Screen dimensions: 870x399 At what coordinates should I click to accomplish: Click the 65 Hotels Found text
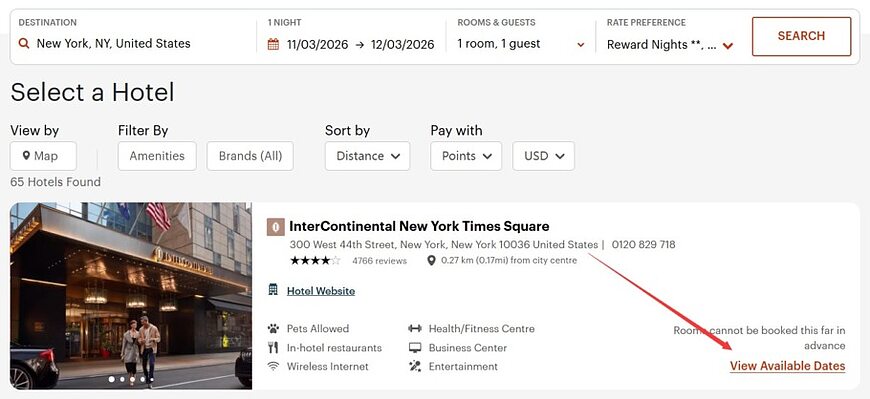(x=55, y=182)
